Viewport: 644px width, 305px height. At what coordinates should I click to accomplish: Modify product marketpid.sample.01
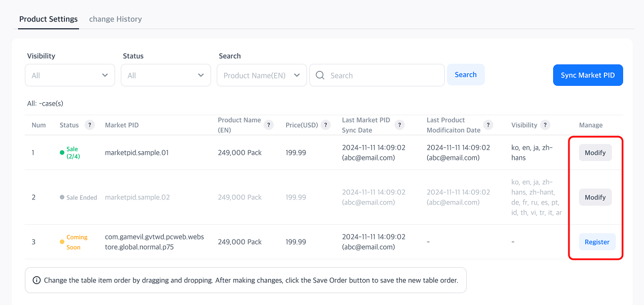595,152
